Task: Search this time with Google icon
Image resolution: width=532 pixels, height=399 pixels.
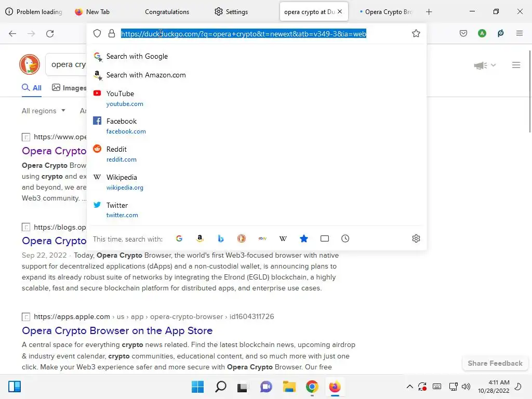Action: point(179,238)
